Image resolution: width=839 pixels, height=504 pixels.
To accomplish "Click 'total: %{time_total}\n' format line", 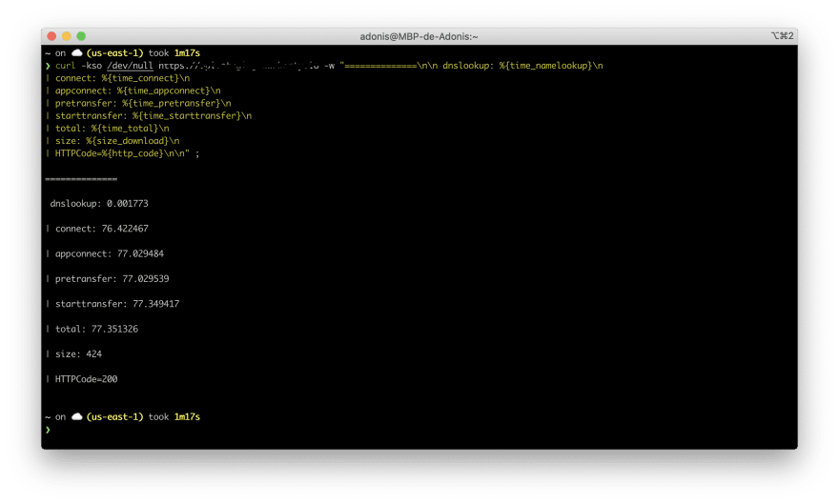I will (x=113, y=129).
